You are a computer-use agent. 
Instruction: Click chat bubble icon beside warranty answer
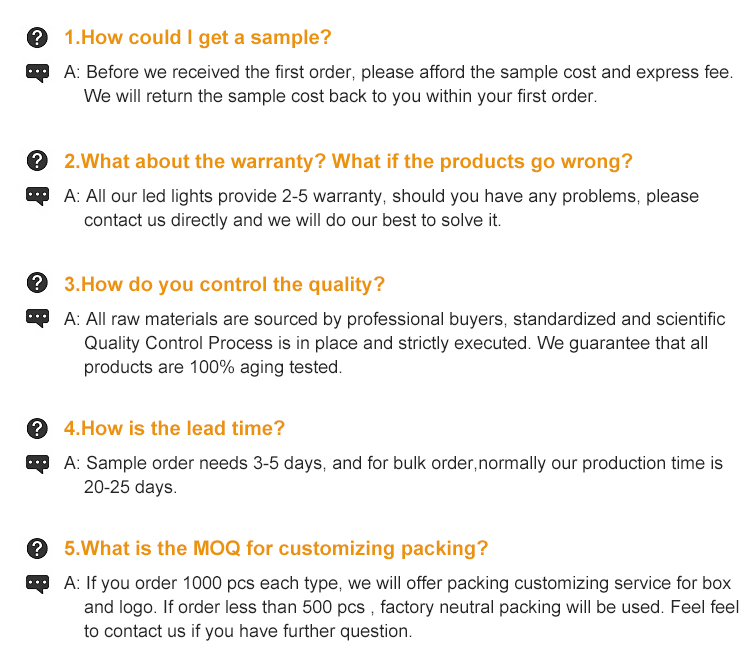[37, 197]
